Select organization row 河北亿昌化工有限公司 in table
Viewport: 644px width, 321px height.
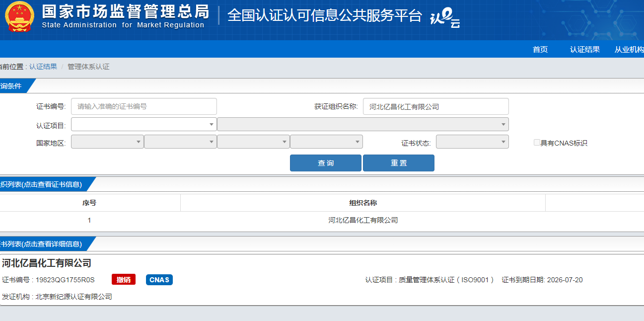[363, 220]
